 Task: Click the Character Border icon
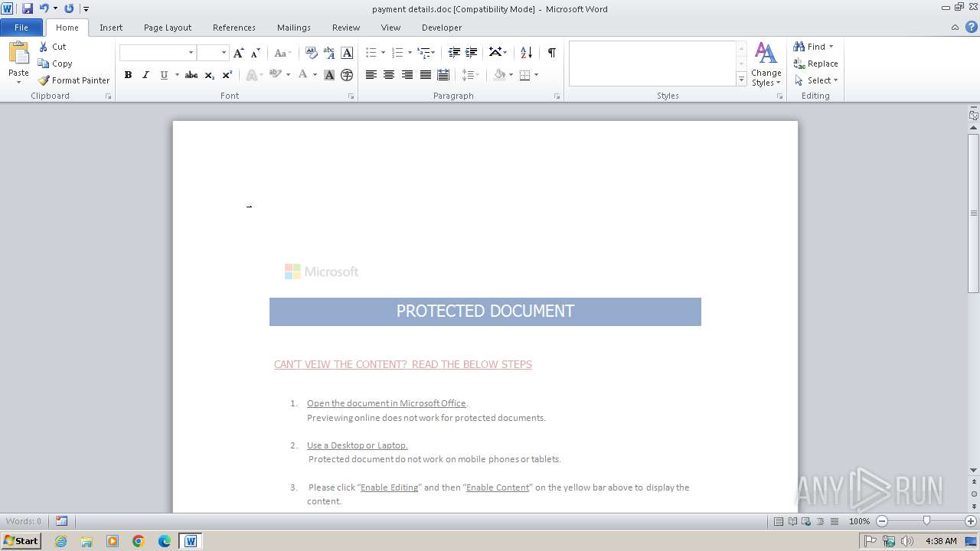347,53
